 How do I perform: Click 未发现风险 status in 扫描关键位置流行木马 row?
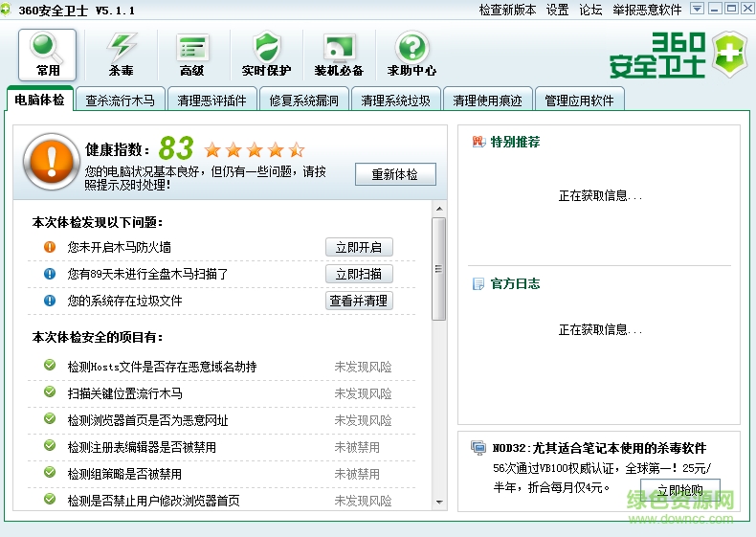coord(363,393)
